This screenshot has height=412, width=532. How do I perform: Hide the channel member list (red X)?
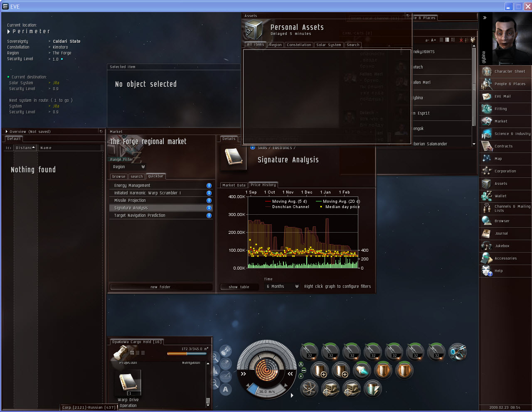(x=461, y=40)
